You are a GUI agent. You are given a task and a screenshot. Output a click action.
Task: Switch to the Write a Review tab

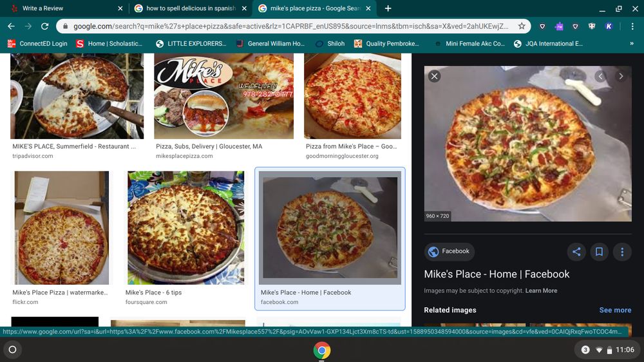pos(64,8)
